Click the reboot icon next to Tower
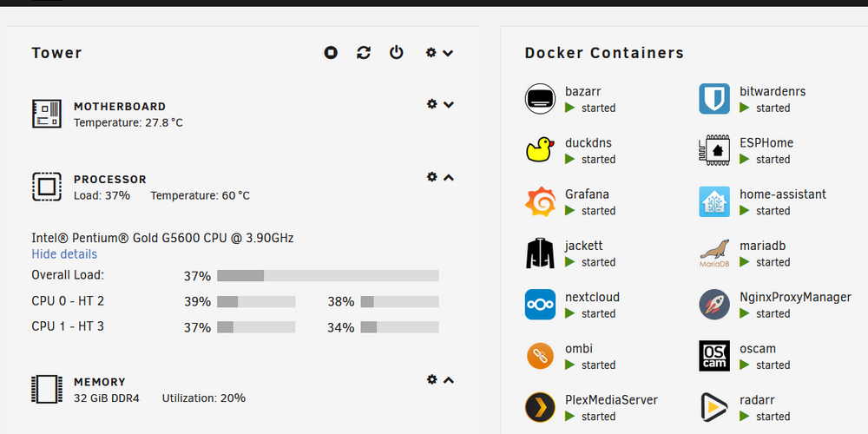 tap(364, 53)
